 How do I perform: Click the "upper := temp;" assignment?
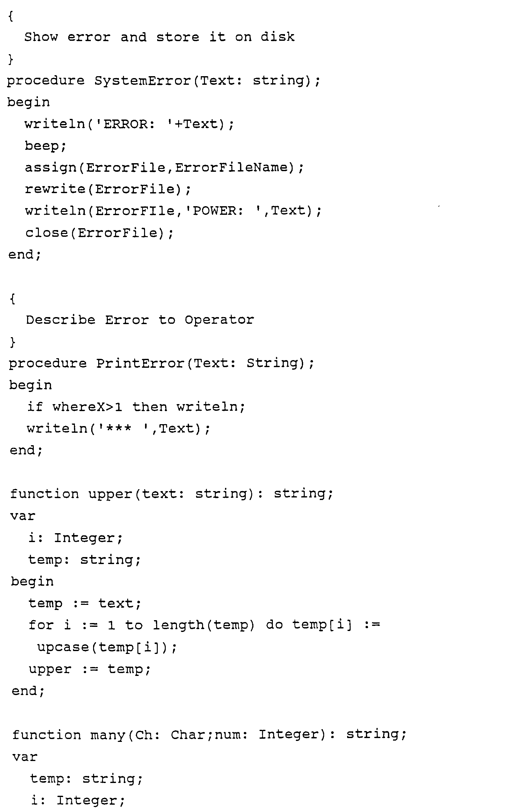click(x=89, y=669)
